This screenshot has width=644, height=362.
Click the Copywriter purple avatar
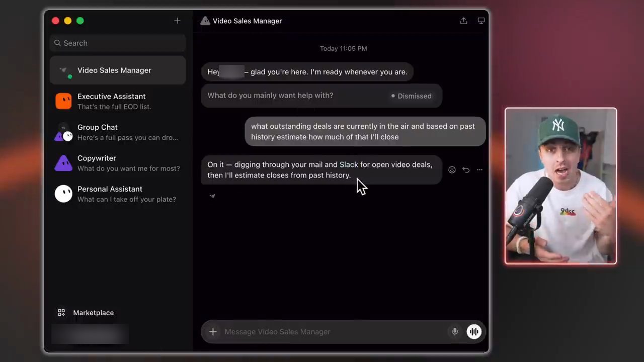click(63, 163)
